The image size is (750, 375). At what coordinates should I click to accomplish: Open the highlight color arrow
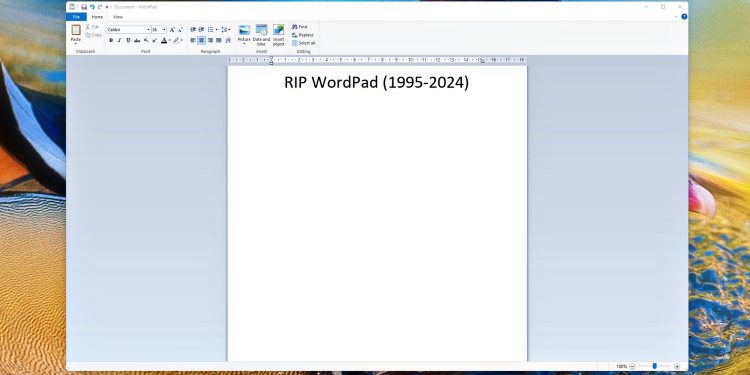coord(182,40)
